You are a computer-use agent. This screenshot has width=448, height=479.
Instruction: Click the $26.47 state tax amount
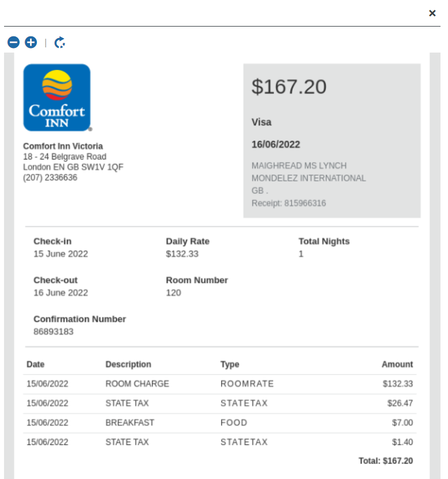coord(400,403)
